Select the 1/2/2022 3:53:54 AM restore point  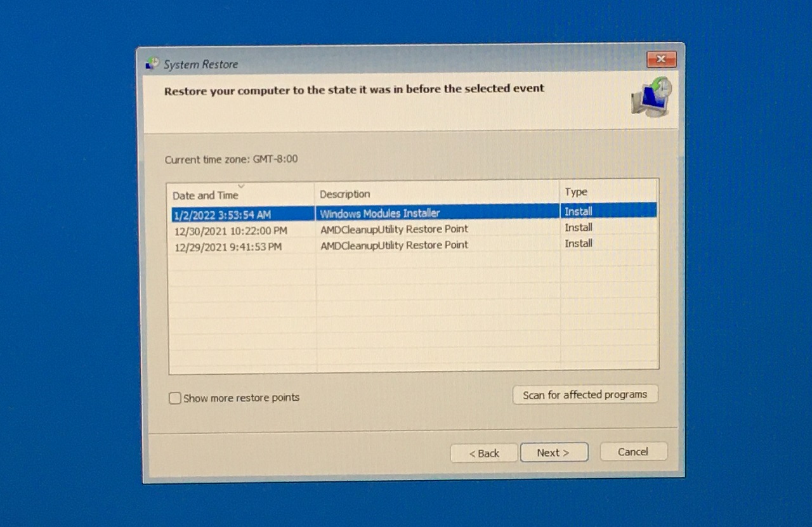222,215
